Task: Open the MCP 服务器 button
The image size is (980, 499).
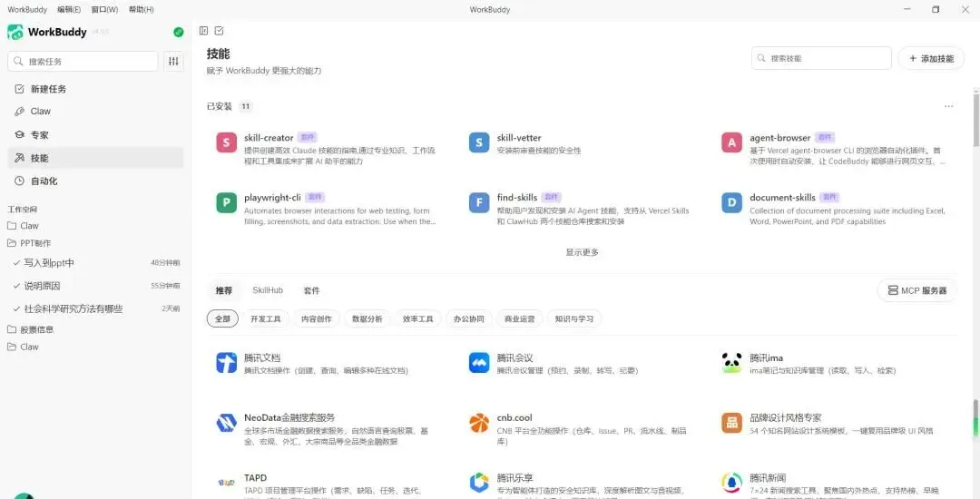Action: tap(916, 290)
